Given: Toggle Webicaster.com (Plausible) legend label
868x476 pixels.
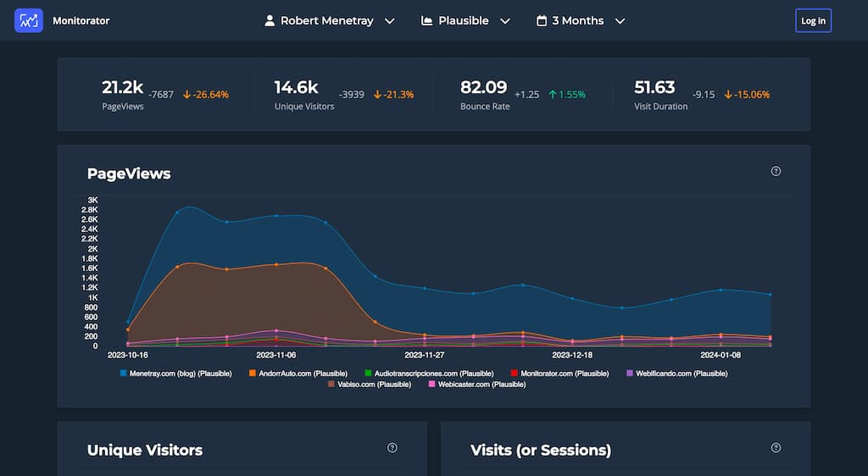Looking at the screenshot, I should click(481, 385).
